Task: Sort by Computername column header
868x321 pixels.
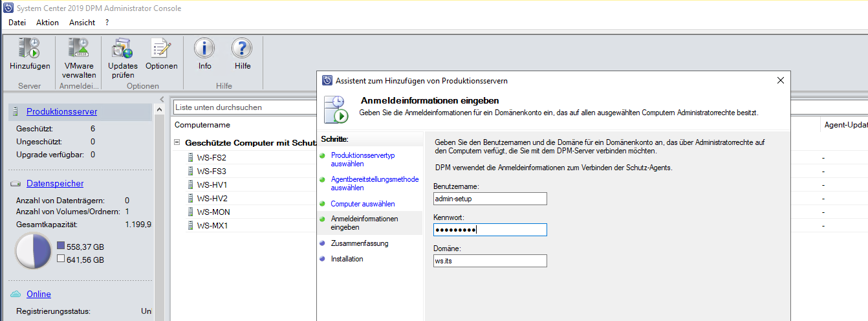Action: (x=202, y=125)
